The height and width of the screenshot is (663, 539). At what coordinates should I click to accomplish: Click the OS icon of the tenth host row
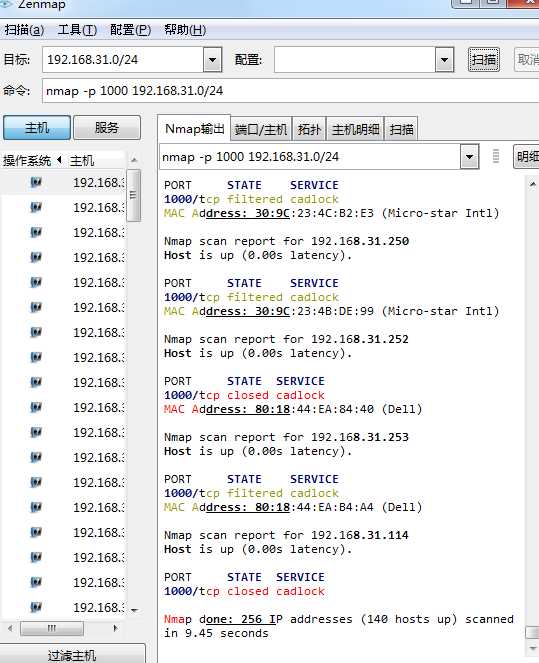tap(36, 407)
